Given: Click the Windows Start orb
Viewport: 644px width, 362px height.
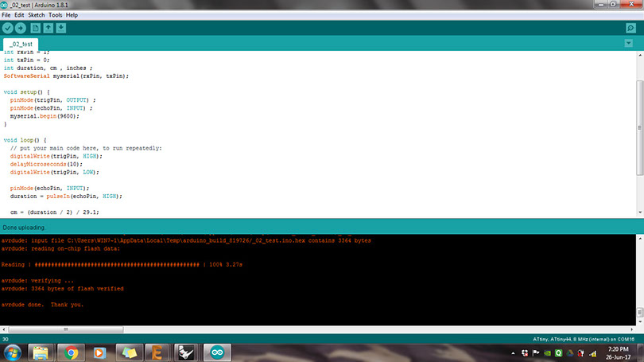Looking at the screenshot, I should point(12,353).
